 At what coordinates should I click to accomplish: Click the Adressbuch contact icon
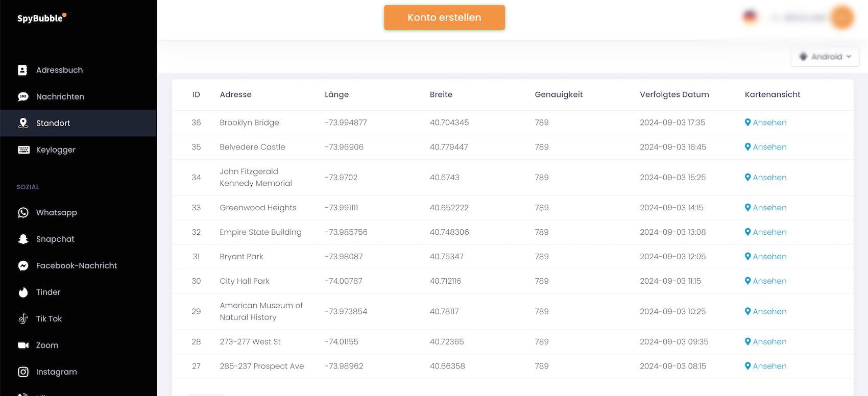tap(23, 70)
